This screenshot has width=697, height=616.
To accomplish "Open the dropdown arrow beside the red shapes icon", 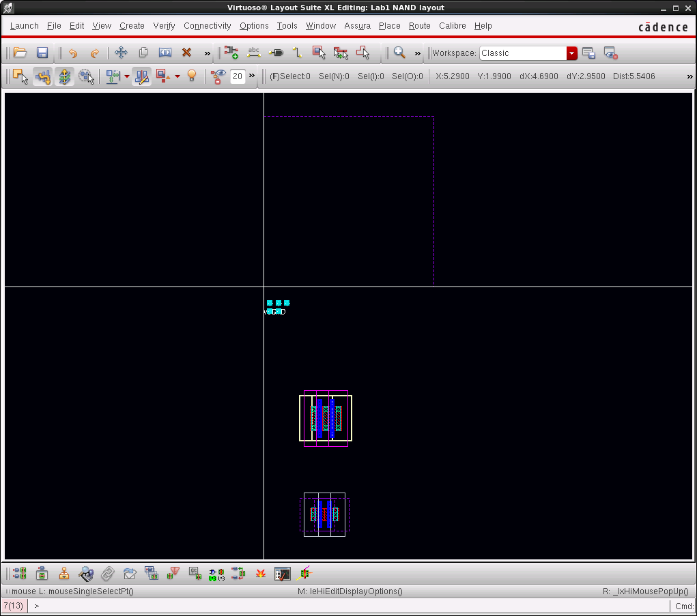I will coord(177,76).
